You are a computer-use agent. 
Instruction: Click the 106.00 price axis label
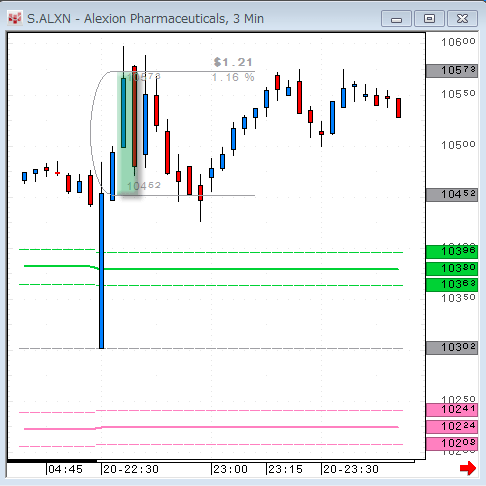[x=458, y=42]
